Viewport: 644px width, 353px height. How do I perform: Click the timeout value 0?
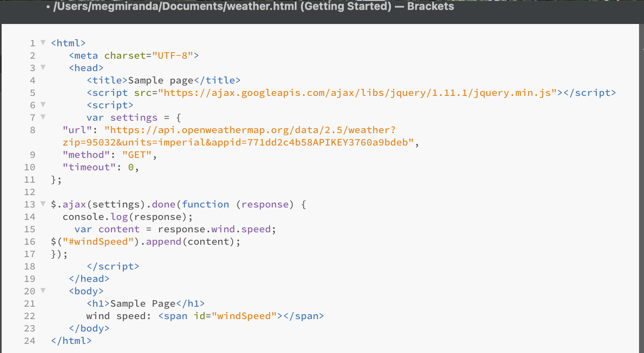point(131,167)
